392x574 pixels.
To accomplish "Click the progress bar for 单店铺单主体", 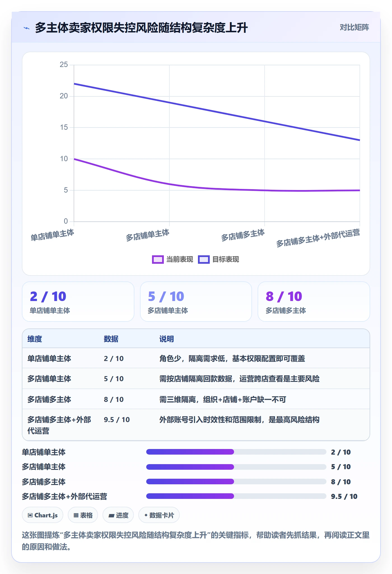I will pos(236,452).
